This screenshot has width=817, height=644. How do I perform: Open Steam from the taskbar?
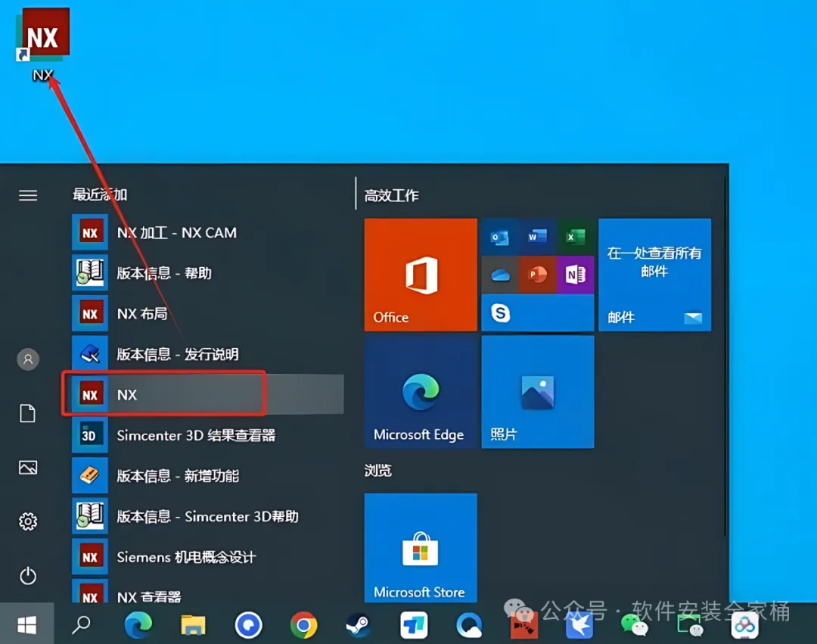(x=359, y=625)
